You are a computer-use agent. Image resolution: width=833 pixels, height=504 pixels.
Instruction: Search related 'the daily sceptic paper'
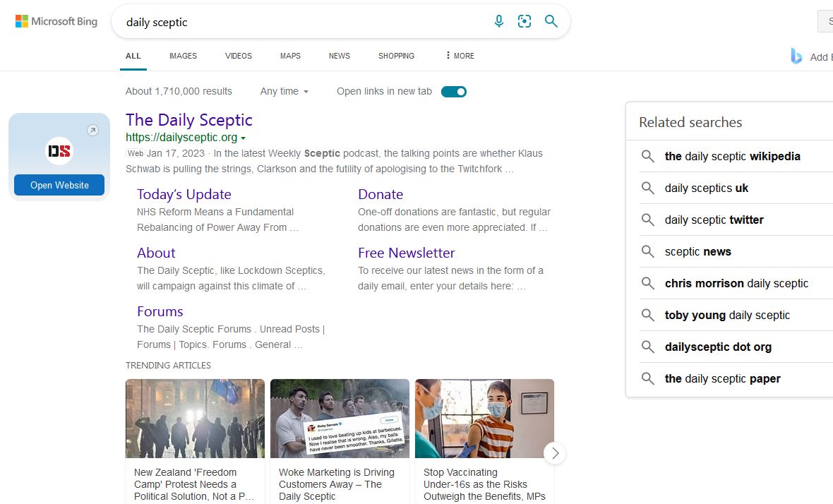(x=722, y=378)
